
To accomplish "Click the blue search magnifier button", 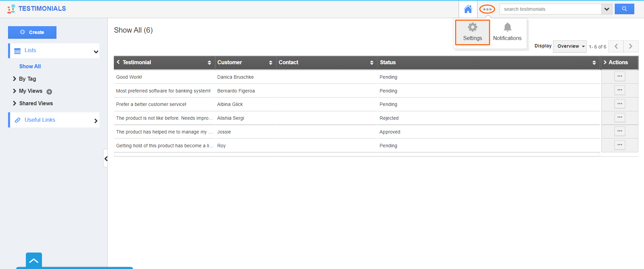I will coord(624,9).
